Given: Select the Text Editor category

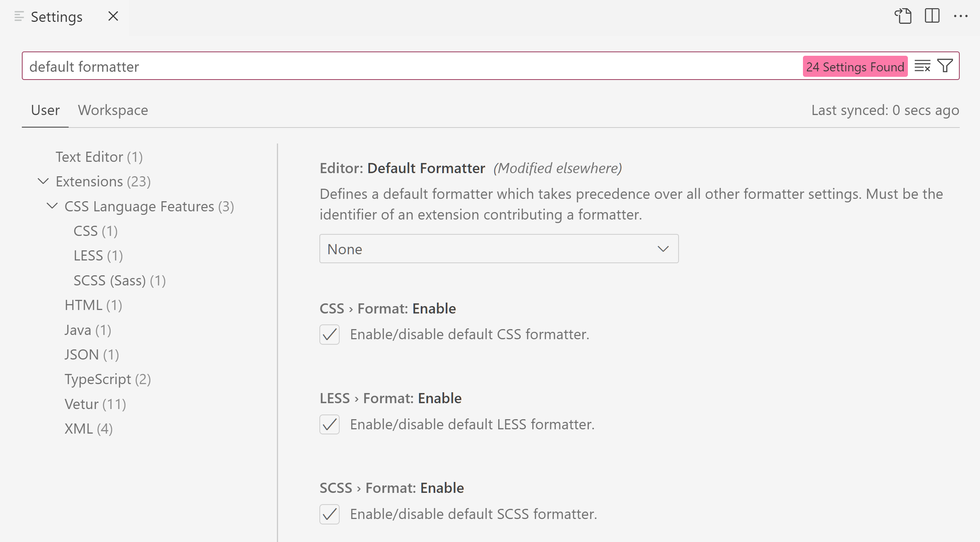Looking at the screenshot, I should point(99,156).
